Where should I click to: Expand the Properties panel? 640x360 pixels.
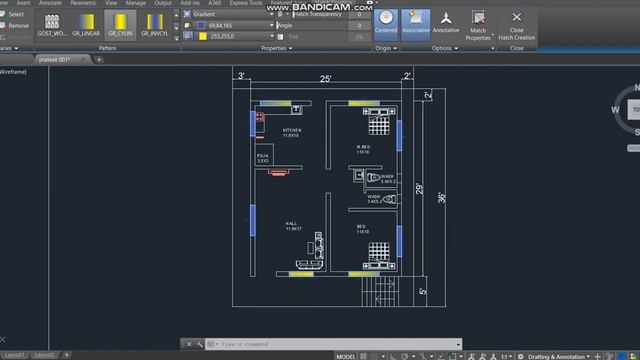pyautogui.click(x=276, y=48)
